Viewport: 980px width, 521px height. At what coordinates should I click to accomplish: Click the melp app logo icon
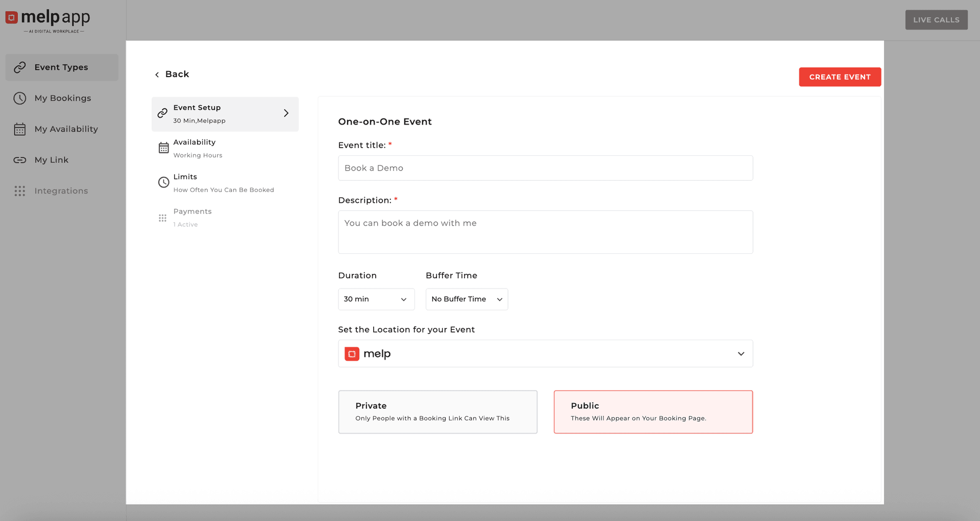pos(12,18)
